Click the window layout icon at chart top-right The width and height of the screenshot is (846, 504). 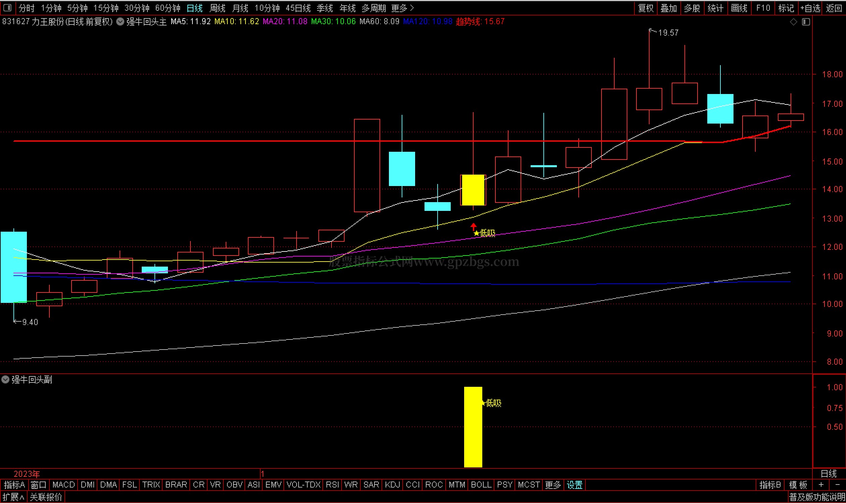806,22
